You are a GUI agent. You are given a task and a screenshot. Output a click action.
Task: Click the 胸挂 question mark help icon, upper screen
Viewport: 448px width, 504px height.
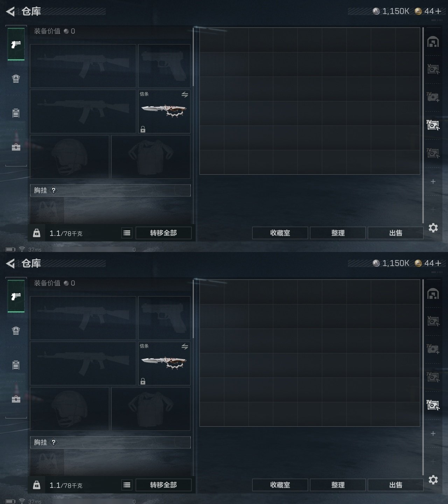[x=54, y=190]
